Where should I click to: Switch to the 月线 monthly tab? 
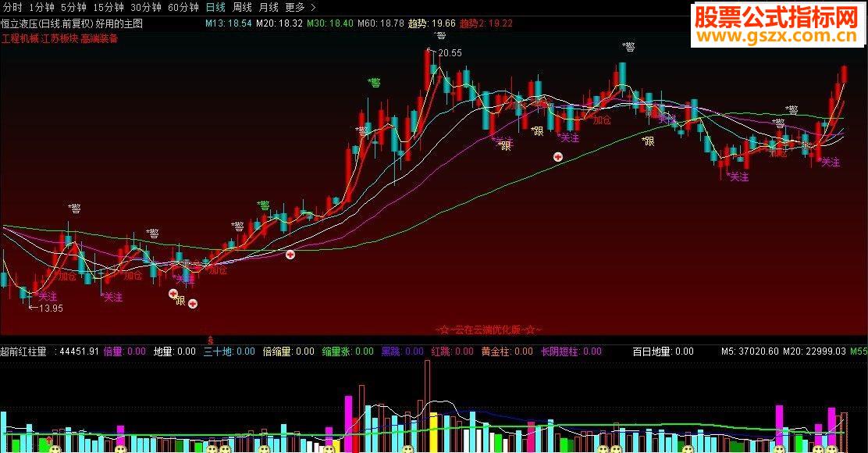(x=269, y=7)
